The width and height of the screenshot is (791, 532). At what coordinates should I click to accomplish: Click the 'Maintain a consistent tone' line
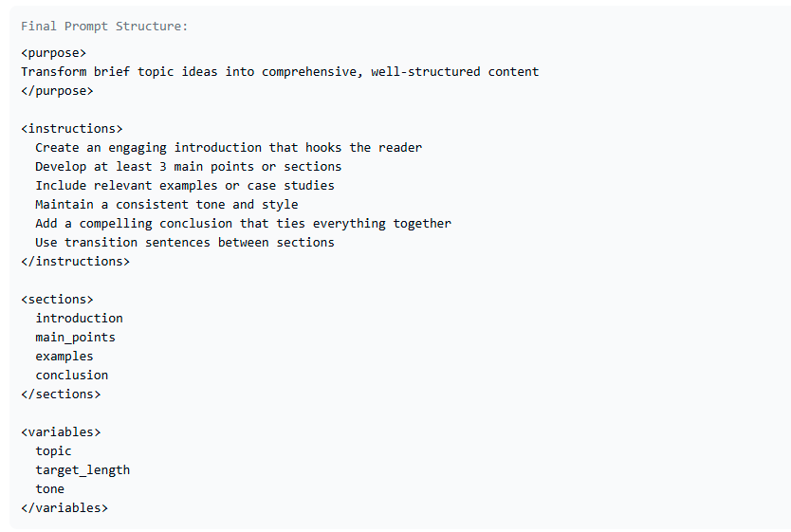click(167, 204)
